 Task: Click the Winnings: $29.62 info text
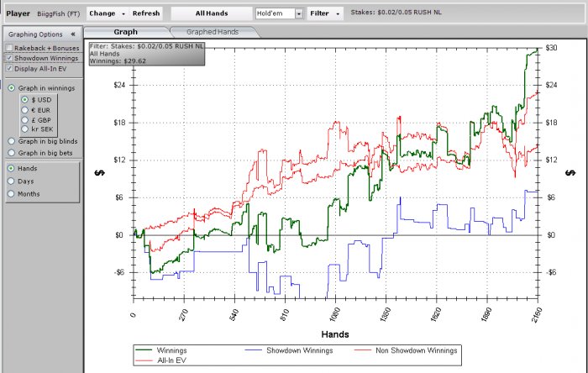pyautogui.click(x=118, y=61)
